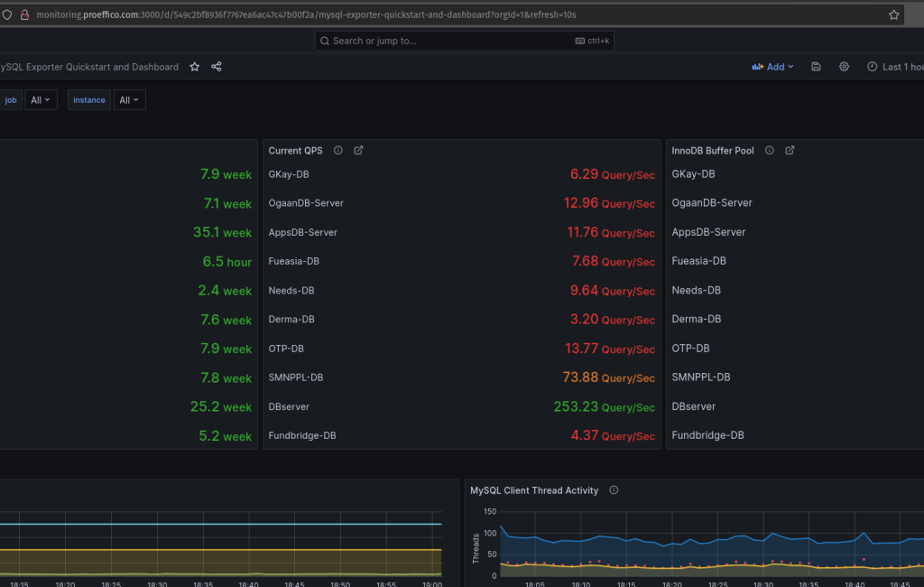
Task: Click the Current QPS panel title
Action: tap(295, 151)
